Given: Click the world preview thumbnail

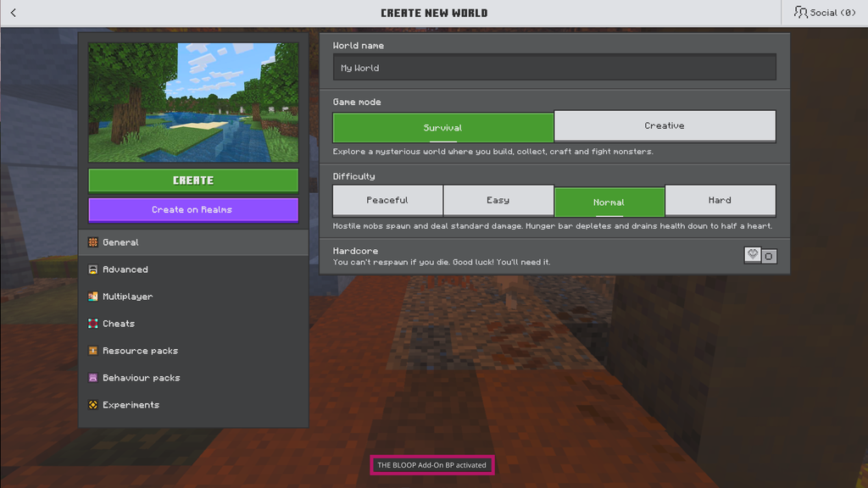Looking at the screenshot, I should pyautogui.click(x=193, y=103).
